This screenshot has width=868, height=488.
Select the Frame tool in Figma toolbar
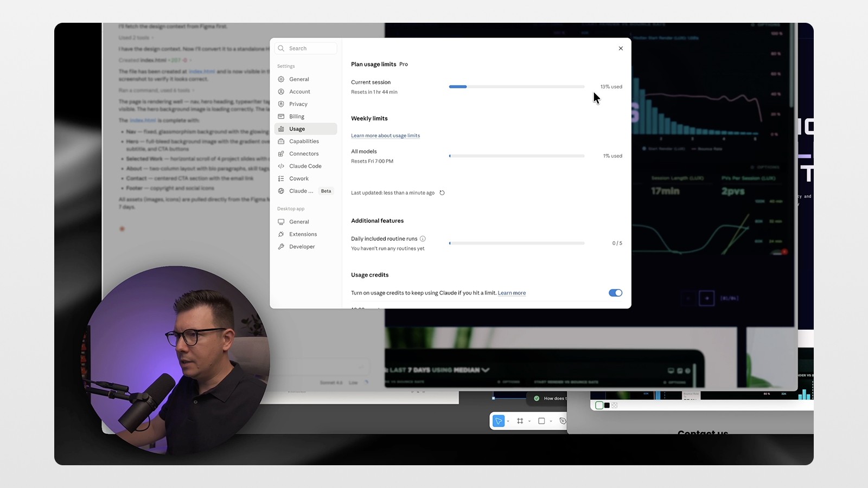[520, 421]
